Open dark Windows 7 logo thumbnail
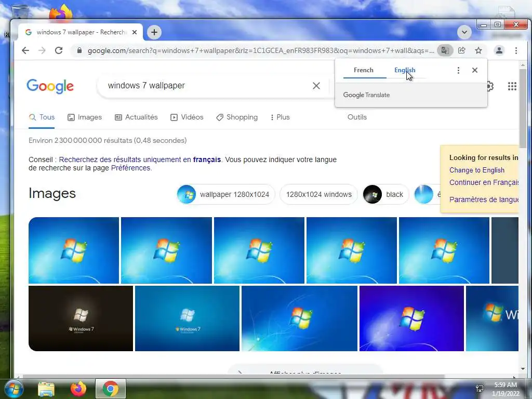532x399 pixels. tap(81, 318)
